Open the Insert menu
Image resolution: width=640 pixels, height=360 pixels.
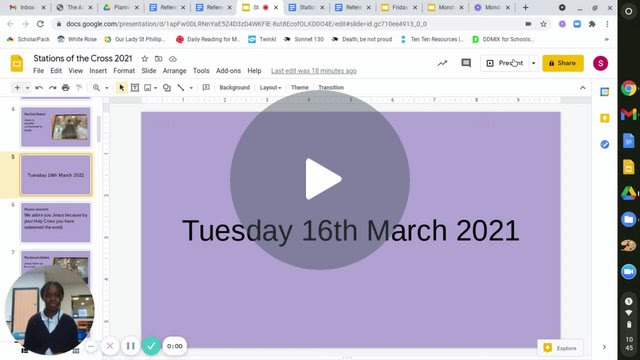click(98, 71)
